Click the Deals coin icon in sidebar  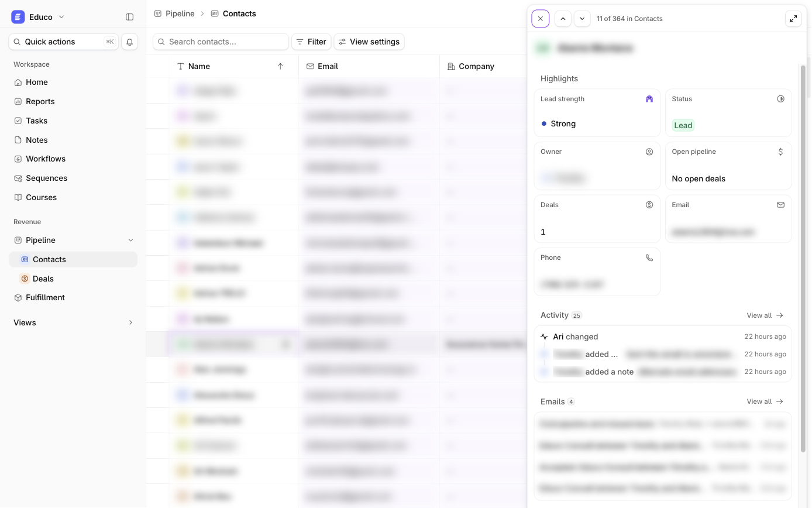(25, 279)
